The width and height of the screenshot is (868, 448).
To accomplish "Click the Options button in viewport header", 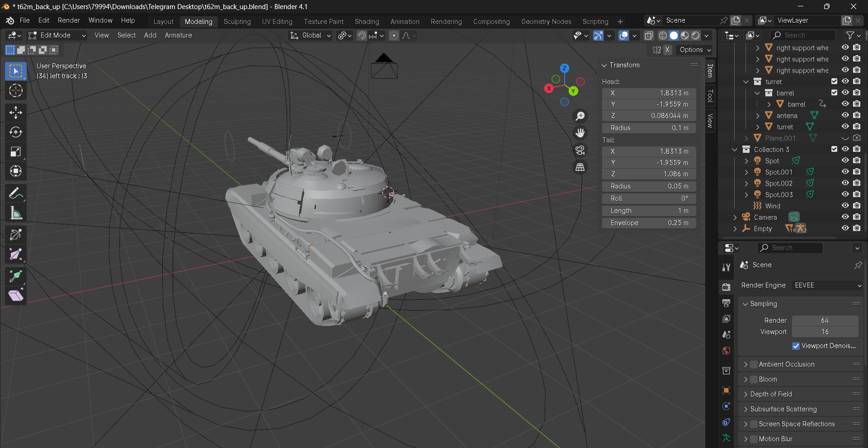I will pyautogui.click(x=695, y=50).
